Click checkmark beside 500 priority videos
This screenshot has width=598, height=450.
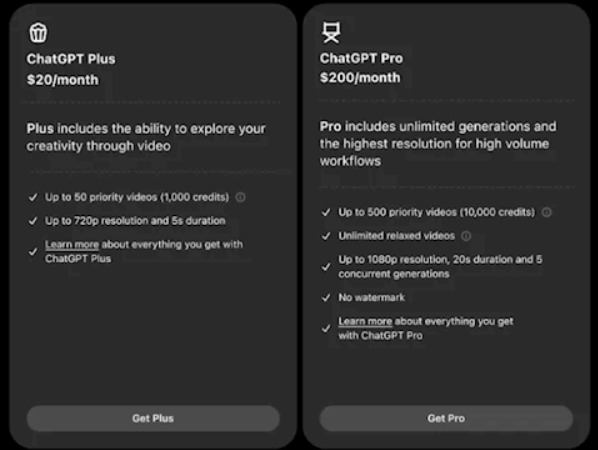click(326, 212)
